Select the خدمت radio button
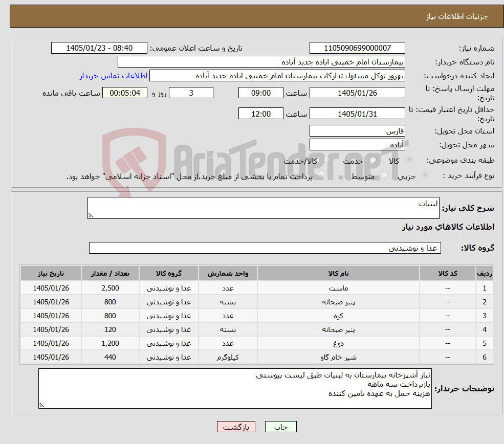This screenshot has height=444, width=504. 373,160
